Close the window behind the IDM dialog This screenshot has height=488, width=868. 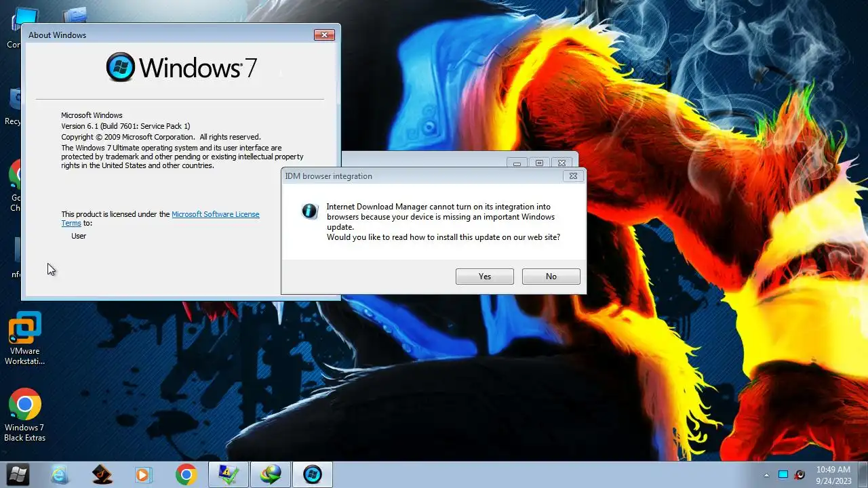click(561, 163)
